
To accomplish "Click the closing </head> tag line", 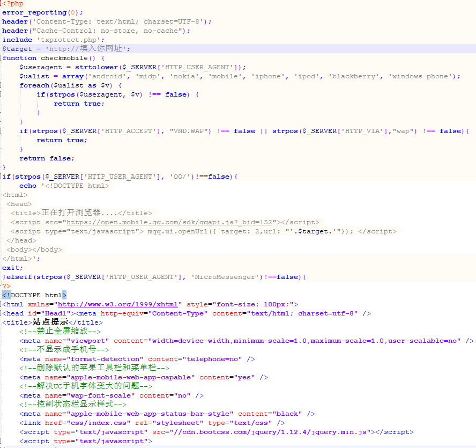I will click(x=21, y=241).
